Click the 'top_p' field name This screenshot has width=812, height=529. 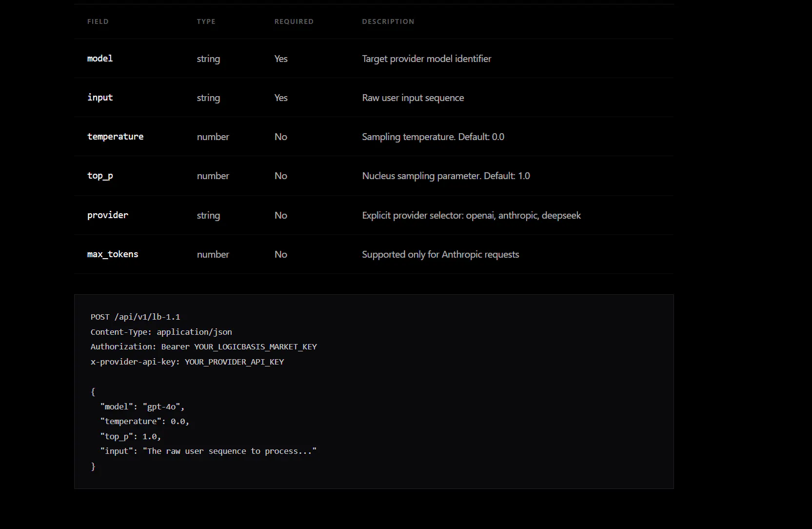point(100,176)
